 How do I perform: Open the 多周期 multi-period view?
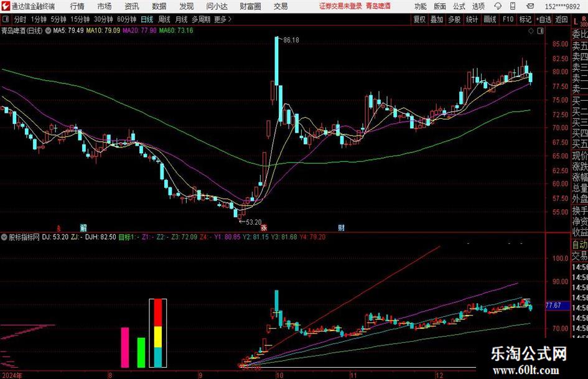tap(201, 19)
